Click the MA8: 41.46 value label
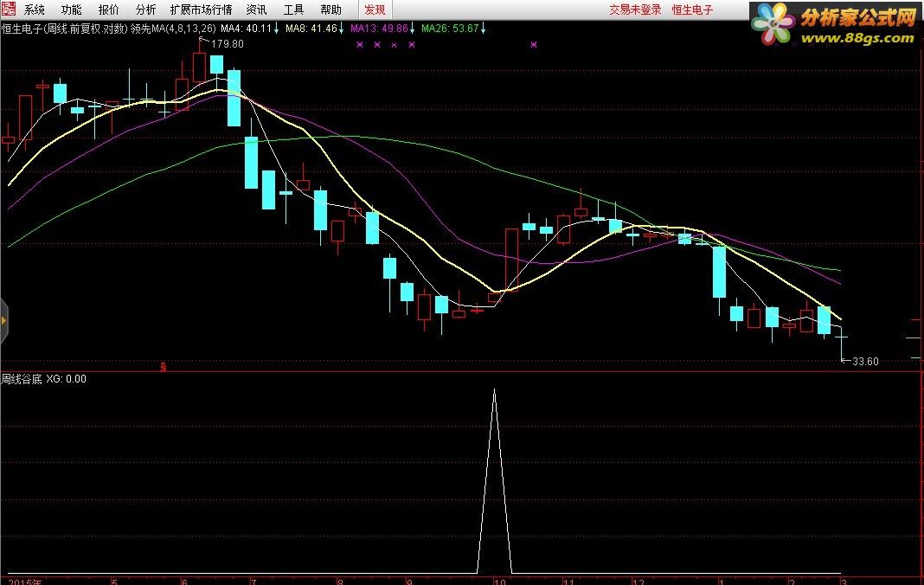 pos(311,28)
